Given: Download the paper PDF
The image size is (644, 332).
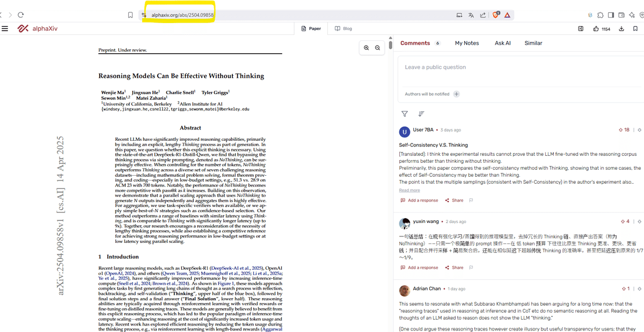Looking at the screenshot, I should coord(621,28).
